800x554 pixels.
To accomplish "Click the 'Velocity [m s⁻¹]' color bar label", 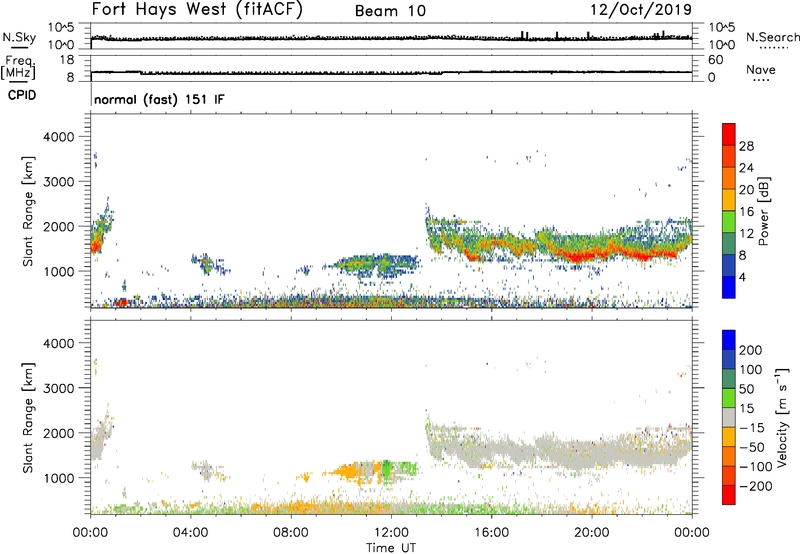I will click(782, 417).
